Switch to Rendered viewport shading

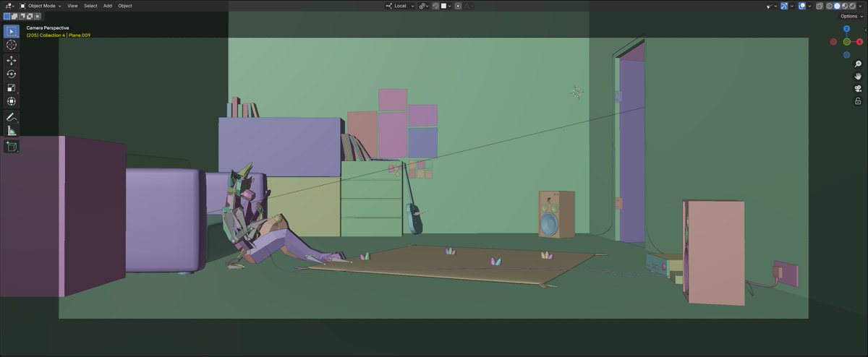coord(852,6)
